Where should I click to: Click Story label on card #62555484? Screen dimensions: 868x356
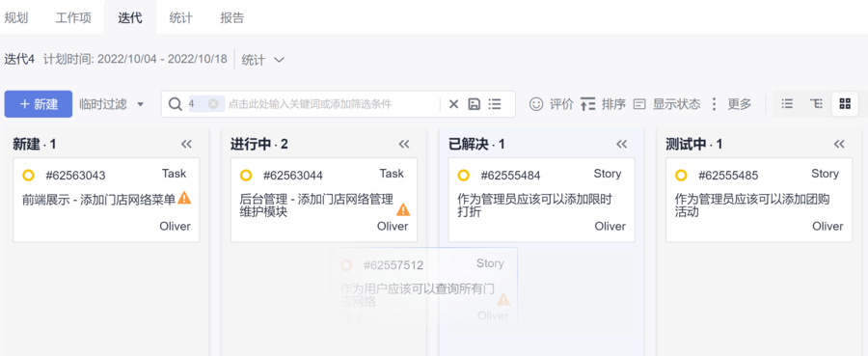point(608,174)
